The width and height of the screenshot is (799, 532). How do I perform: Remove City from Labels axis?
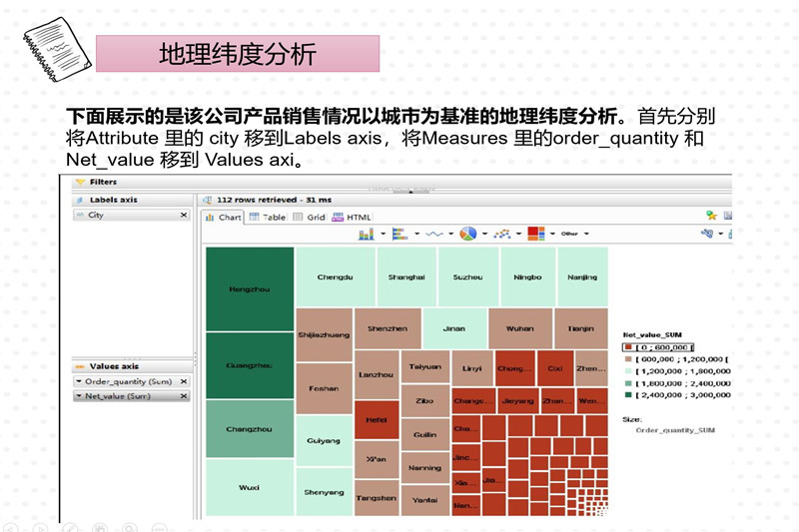tap(183, 215)
